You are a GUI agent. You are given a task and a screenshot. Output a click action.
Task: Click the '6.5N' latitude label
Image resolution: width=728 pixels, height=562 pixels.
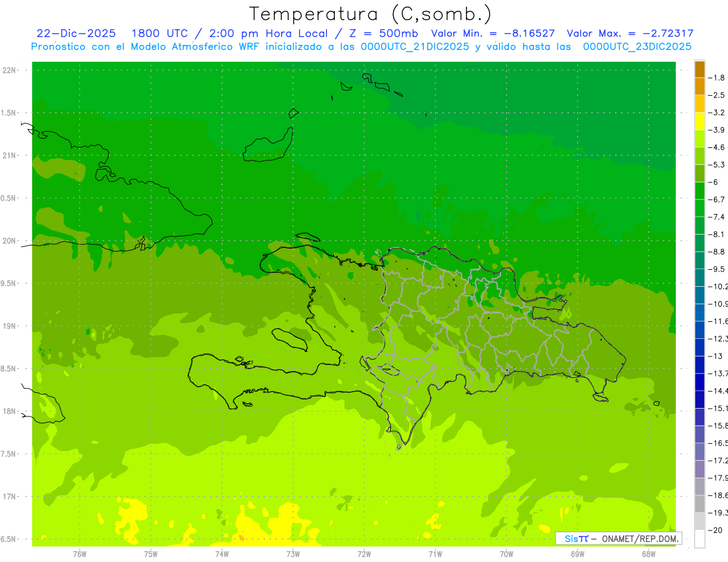8,539
